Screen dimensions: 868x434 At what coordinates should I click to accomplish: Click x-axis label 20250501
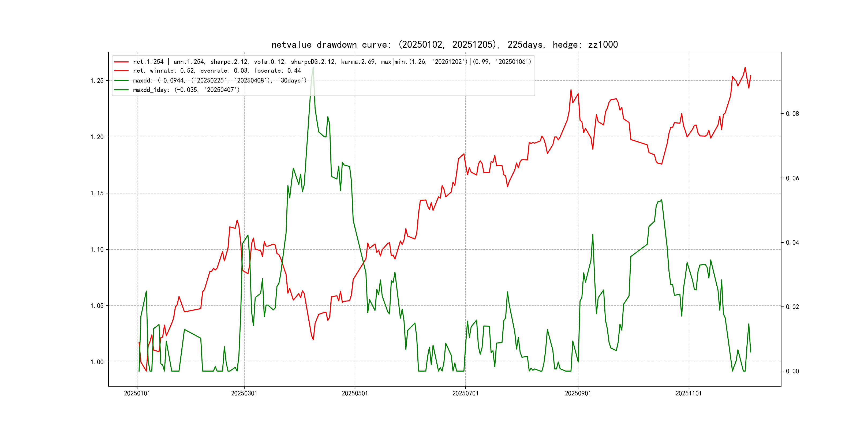tap(354, 394)
